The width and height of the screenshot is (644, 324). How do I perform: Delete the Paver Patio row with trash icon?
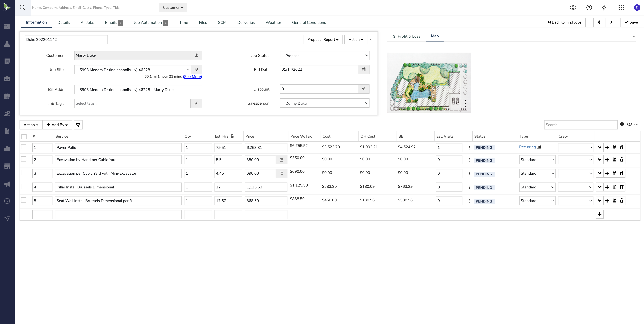(622, 147)
